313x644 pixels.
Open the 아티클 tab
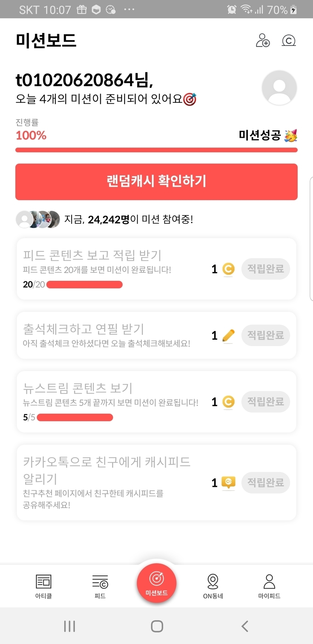pyautogui.click(x=43, y=586)
